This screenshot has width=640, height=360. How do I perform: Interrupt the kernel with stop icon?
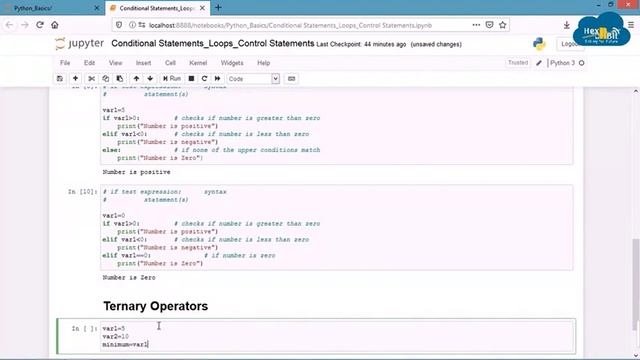[x=191, y=78]
